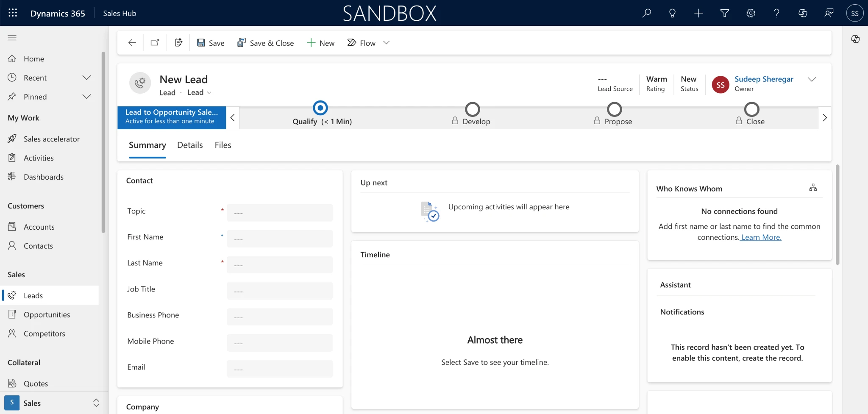Open the app launcher waffle menu
Viewport: 868px width, 414px height.
point(13,13)
